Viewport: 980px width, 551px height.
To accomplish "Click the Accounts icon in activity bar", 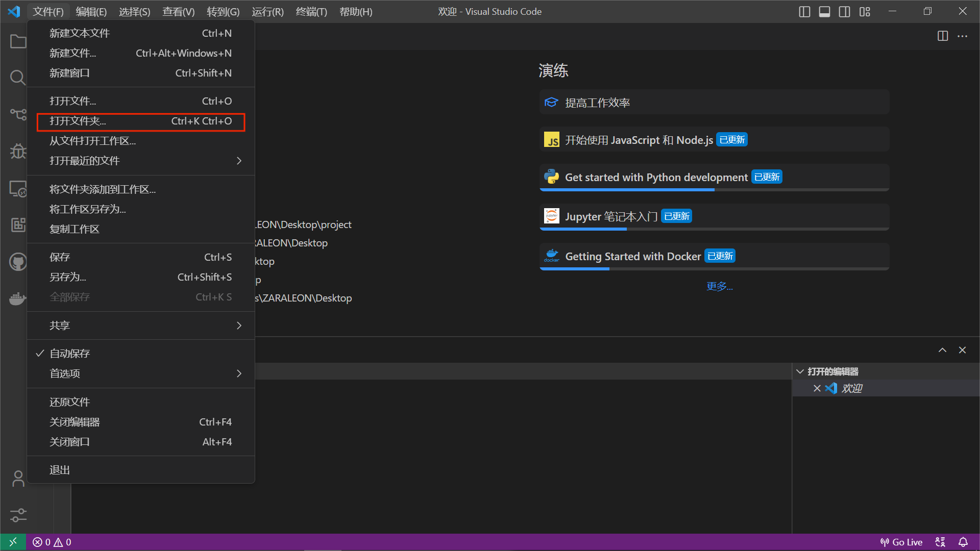I will pyautogui.click(x=18, y=479).
